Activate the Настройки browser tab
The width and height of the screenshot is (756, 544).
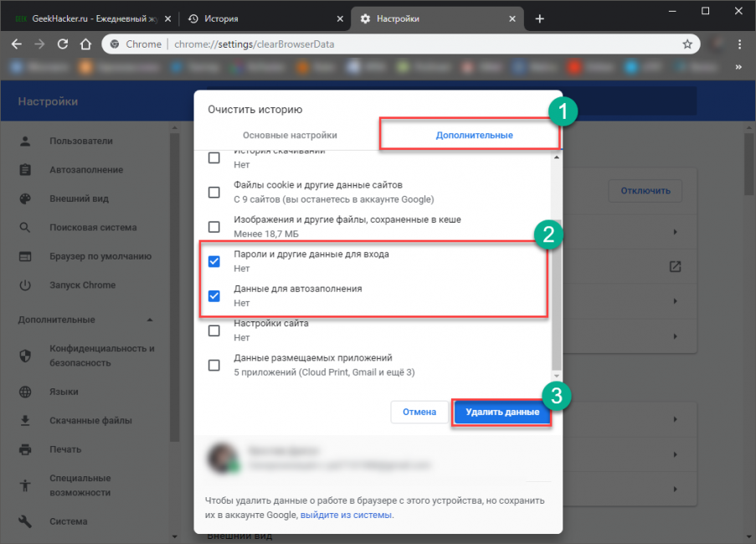click(437, 18)
